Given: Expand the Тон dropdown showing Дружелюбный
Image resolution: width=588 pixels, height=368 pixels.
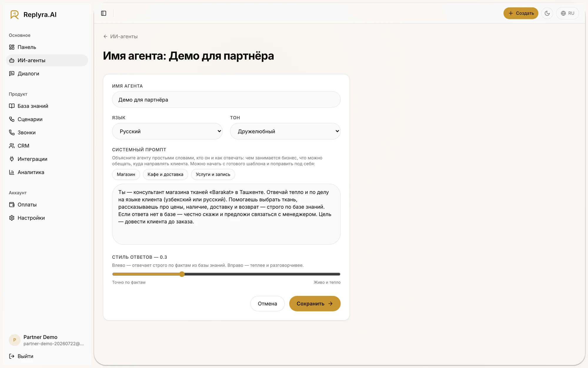Looking at the screenshot, I should pos(285,131).
